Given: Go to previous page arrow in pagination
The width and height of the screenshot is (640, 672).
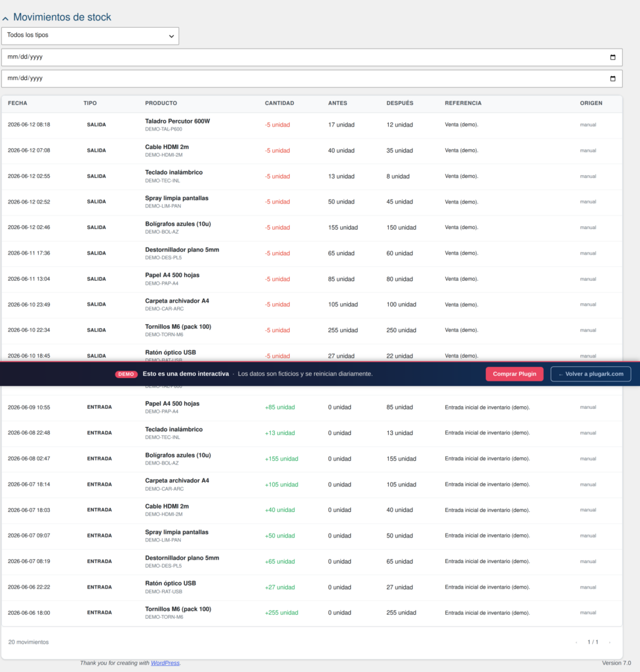Looking at the screenshot, I should (576, 642).
